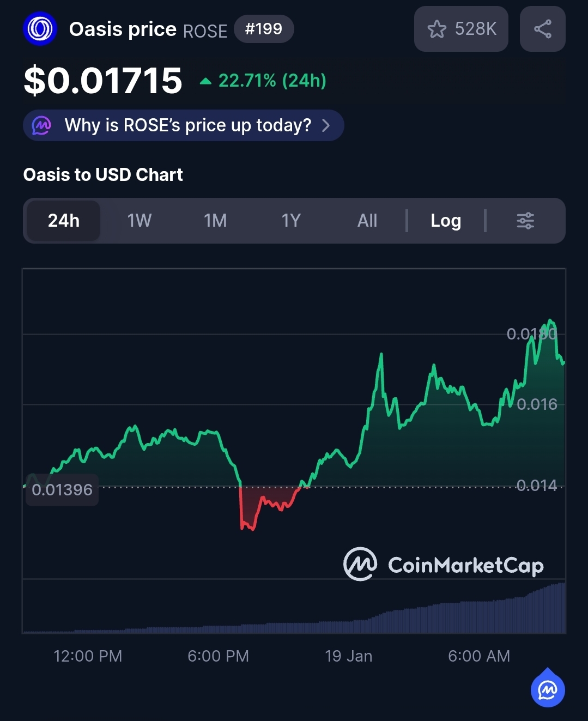The width and height of the screenshot is (588, 721).
Task: Open chart settings sliders icon
Action: pos(525,221)
